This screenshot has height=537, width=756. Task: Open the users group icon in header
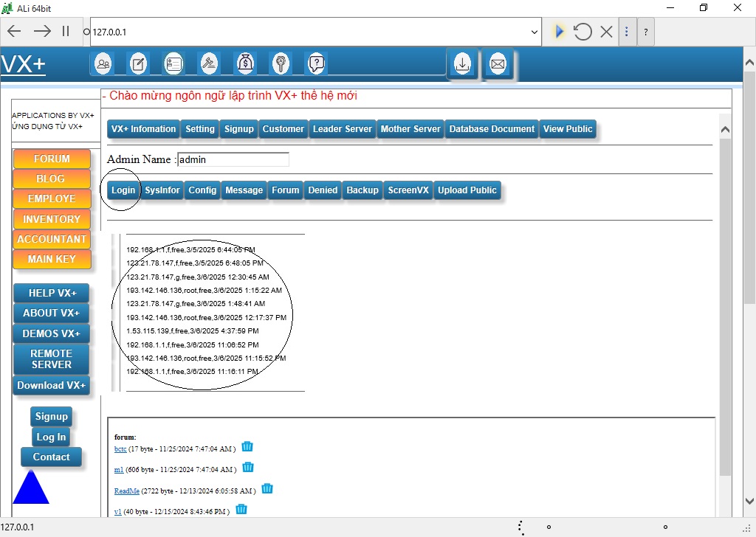tap(103, 64)
